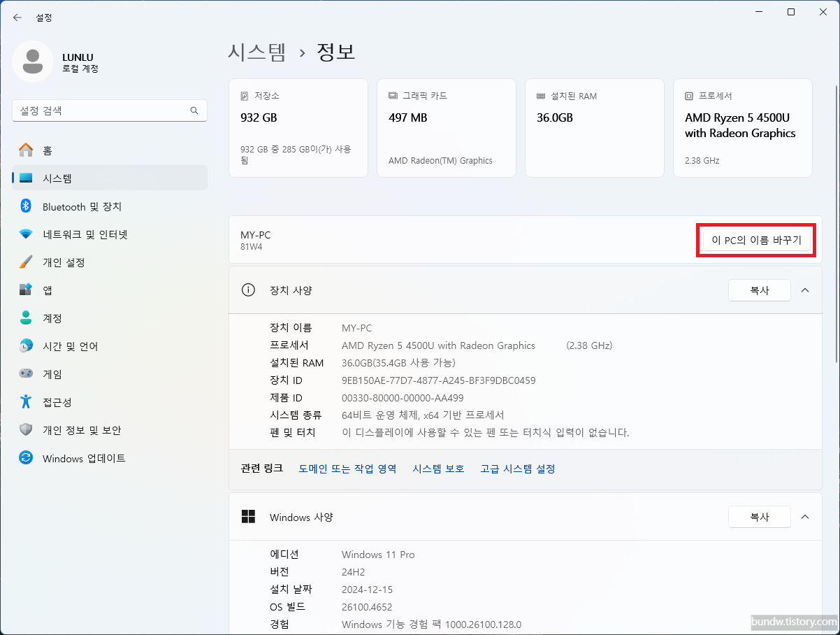Go to Bluetooth 및 장치 settings
Image resolution: width=840 pixels, height=635 pixels.
tap(110, 206)
